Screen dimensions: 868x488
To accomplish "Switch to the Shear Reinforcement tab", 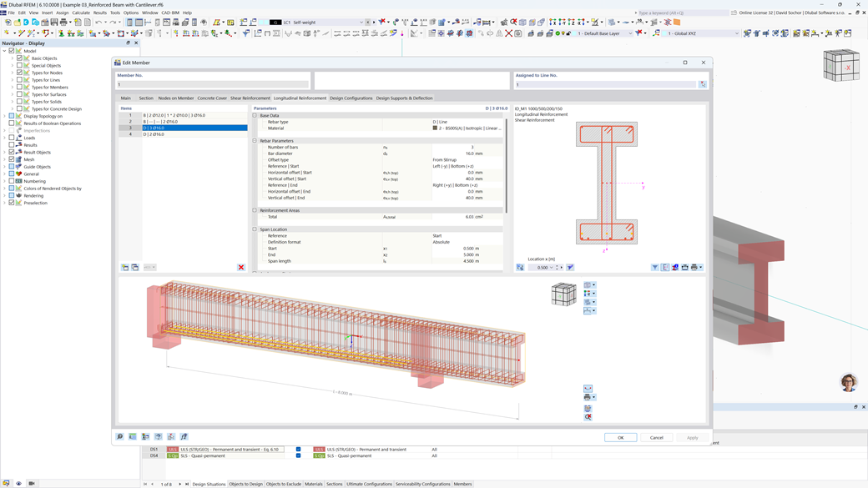I will pyautogui.click(x=250, y=98).
